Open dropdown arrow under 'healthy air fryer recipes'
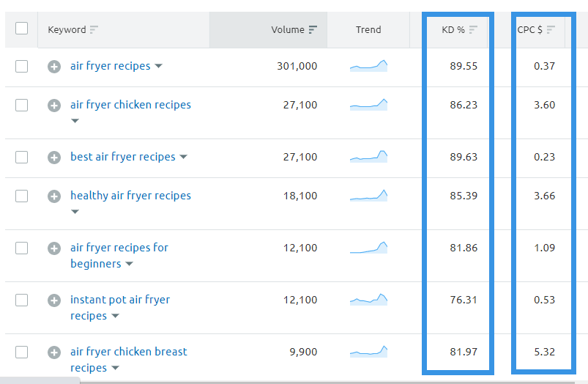The image size is (588, 384). pos(75,213)
